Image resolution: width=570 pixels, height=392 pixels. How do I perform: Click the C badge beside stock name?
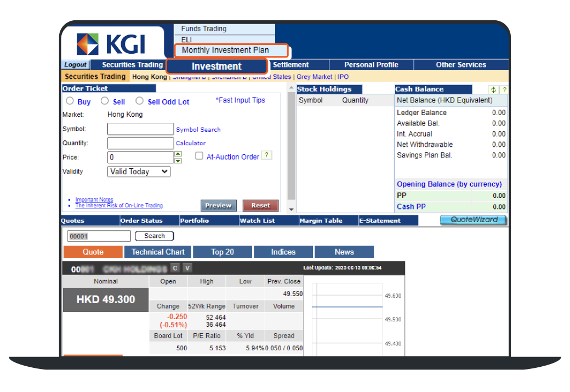pos(175,268)
